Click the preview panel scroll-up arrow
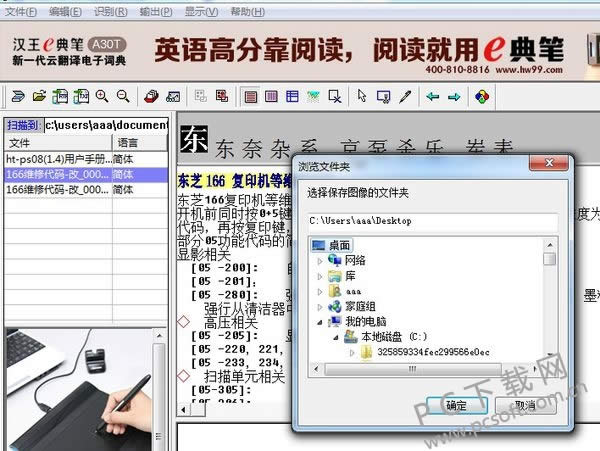This screenshot has width=600, height=451. coord(159,336)
